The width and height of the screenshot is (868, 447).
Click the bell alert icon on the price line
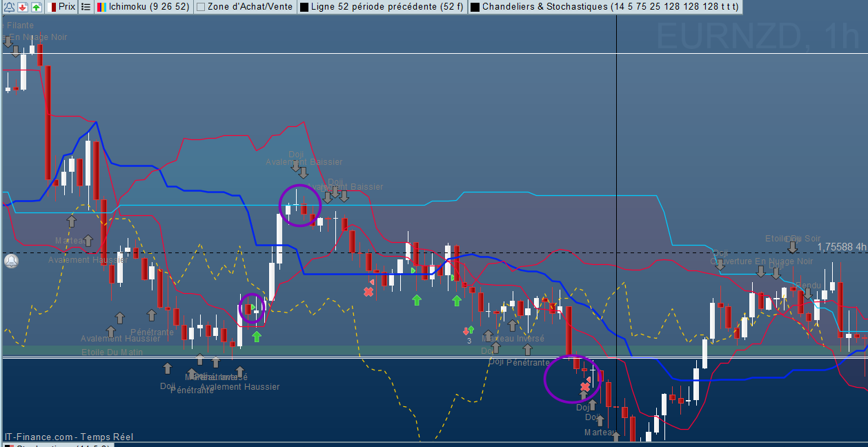coord(11,261)
